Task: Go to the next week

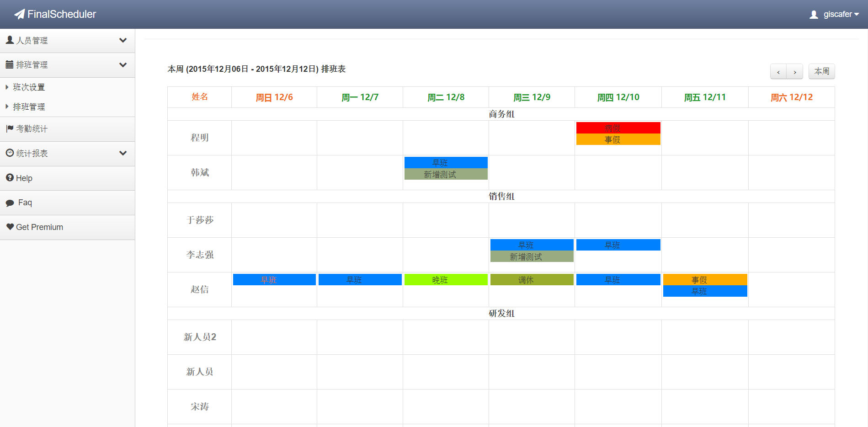Action: tap(795, 72)
